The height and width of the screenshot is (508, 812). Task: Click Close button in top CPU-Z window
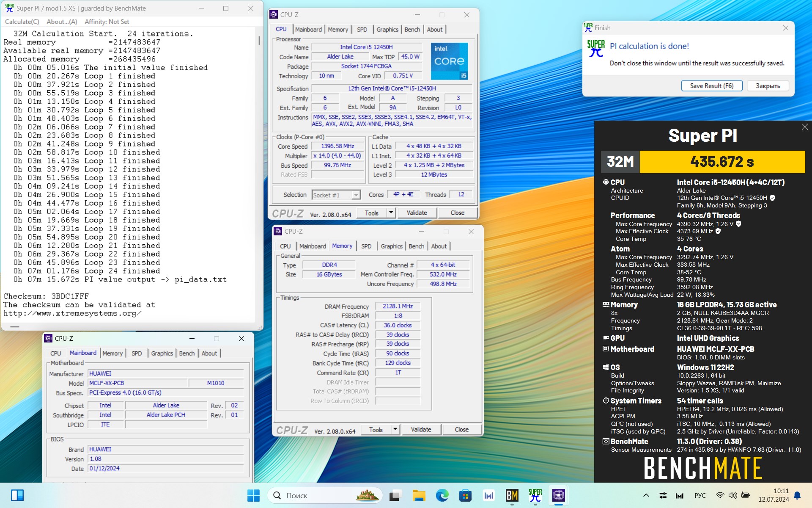pos(457,213)
